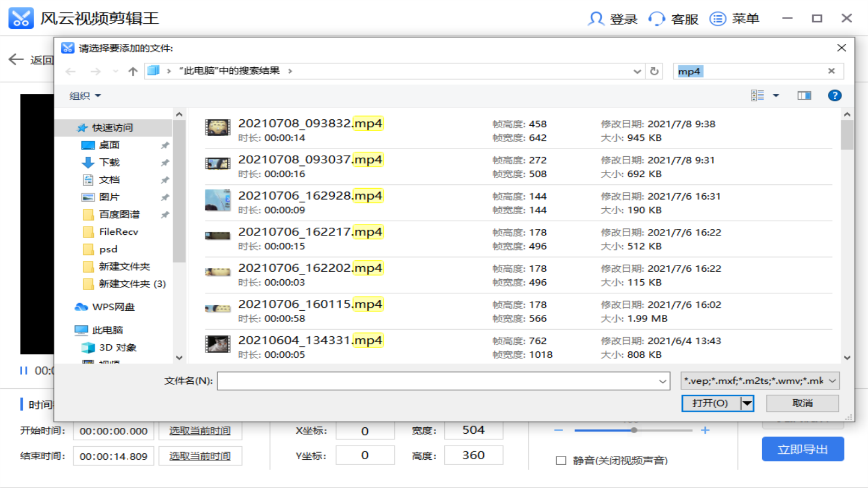868x488 pixels.
Task: Open the 菜单 menu icon
Action: pyautogui.click(x=718, y=19)
